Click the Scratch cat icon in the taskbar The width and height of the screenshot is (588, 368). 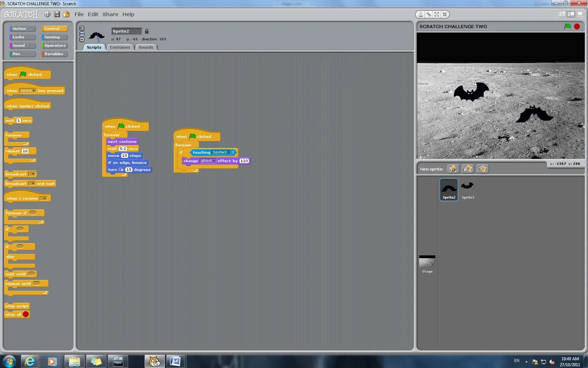pyautogui.click(x=155, y=361)
